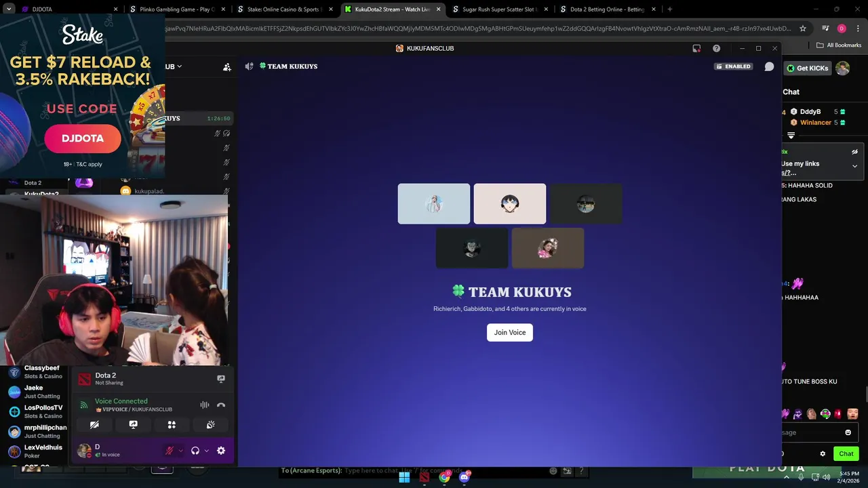The width and height of the screenshot is (868, 488).
Task: Open volume control in system tray
Action: pyautogui.click(x=826, y=477)
